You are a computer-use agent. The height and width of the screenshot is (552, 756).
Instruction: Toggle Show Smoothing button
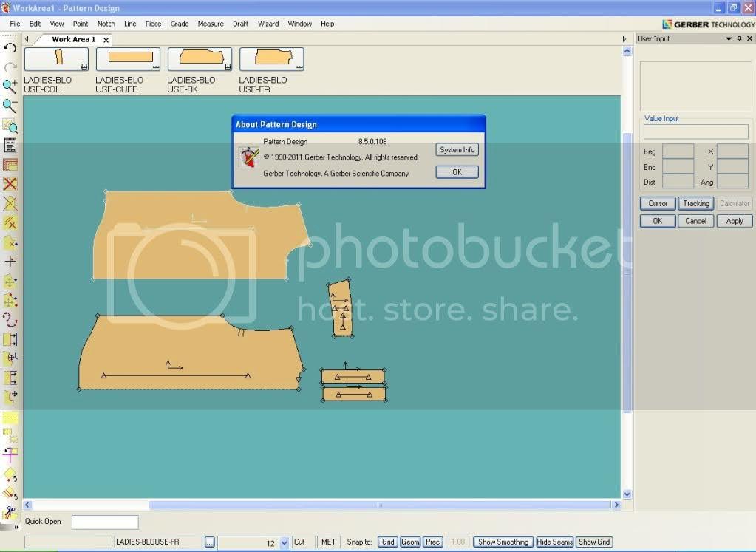click(503, 542)
